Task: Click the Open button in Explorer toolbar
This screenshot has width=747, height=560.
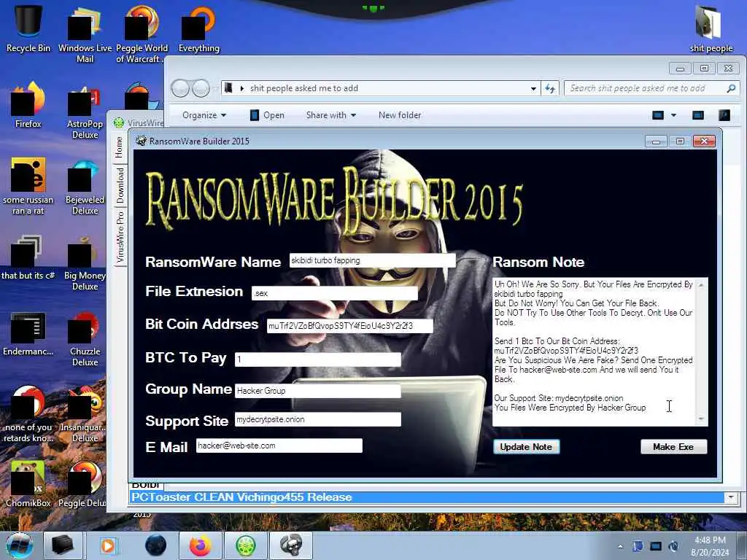Action: pyautogui.click(x=267, y=115)
